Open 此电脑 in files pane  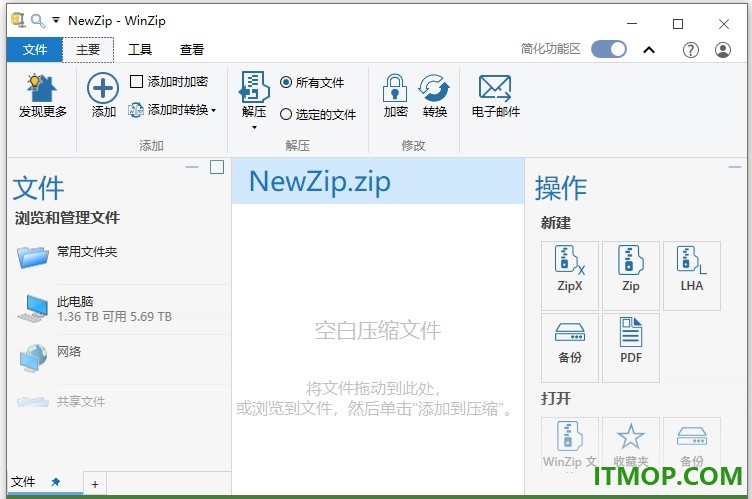(x=120, y=309)
